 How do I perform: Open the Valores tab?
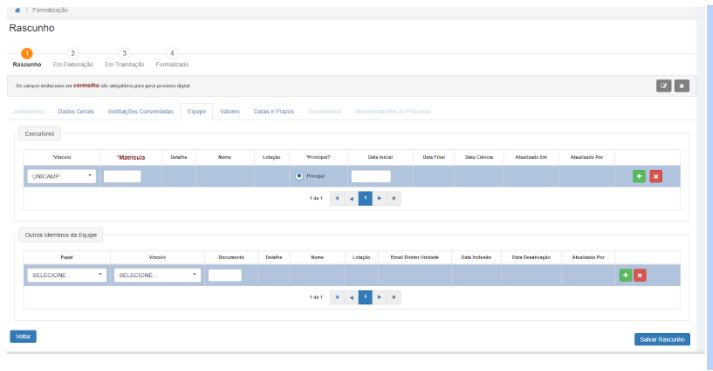pos(230,111)
